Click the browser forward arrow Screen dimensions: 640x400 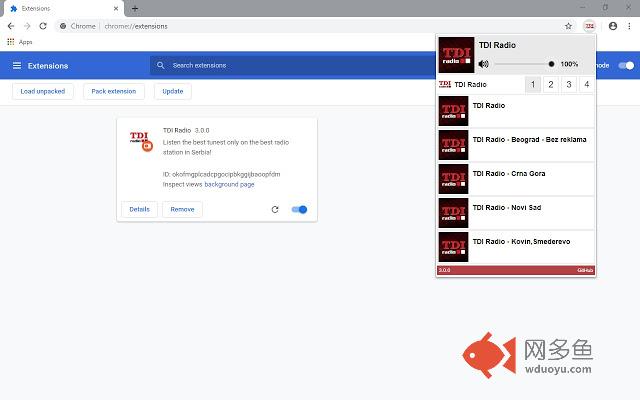[x=27, y=26]
